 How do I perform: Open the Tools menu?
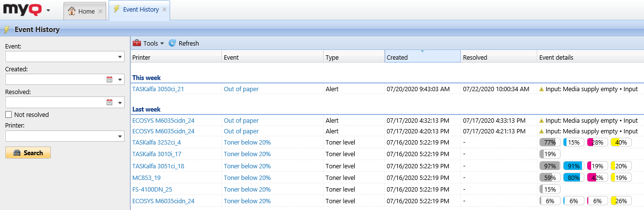pos(150,43)
